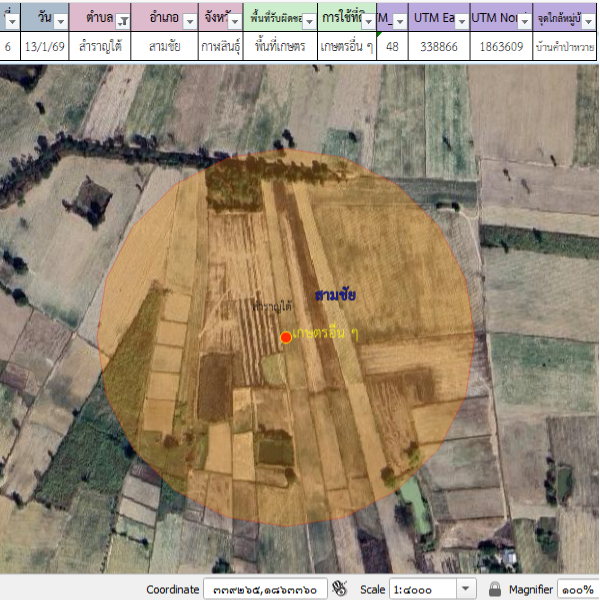Viewport: 600px width, 600px height.
Task: Select the cell with value 1863609
Action: pyautogui.click(x=500, y=47)
